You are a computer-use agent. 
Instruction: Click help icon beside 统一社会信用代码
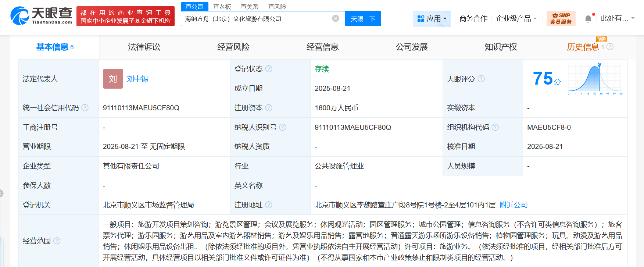tap(85, 108)
